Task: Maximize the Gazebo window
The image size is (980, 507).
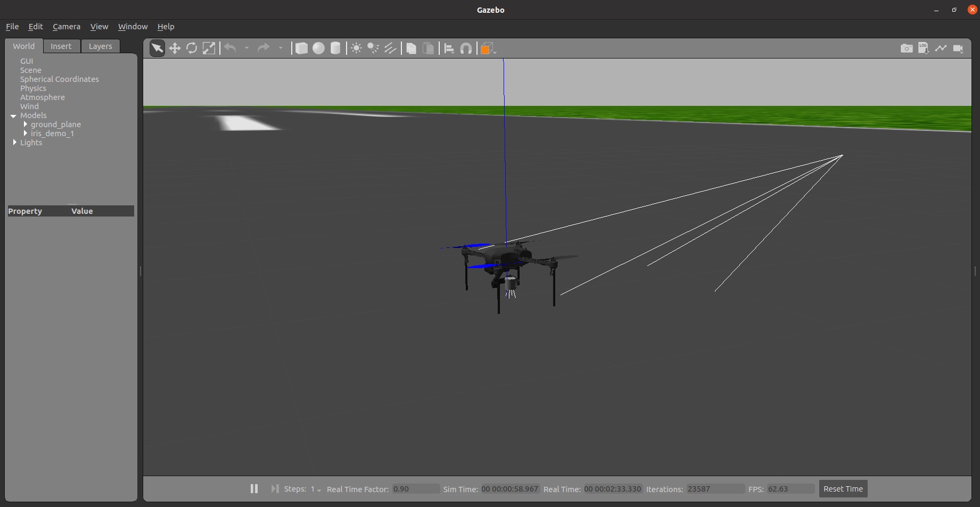Action: click(954, 10)
